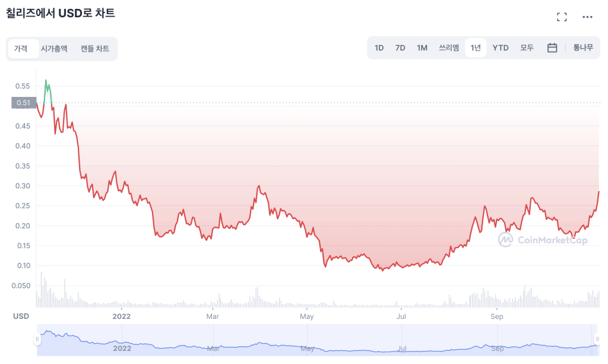The image size is (608, 364).
Task: Click left handle of range slider
Action: 37,340
